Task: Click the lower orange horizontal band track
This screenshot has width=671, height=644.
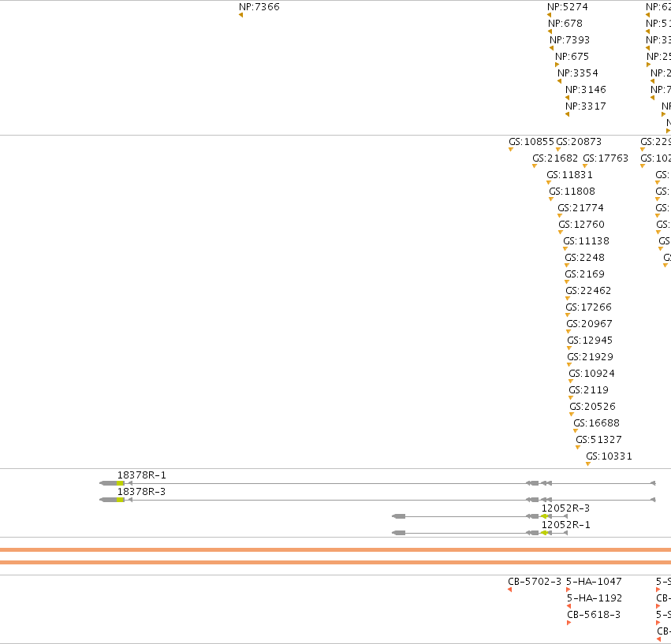Action: 336,562
